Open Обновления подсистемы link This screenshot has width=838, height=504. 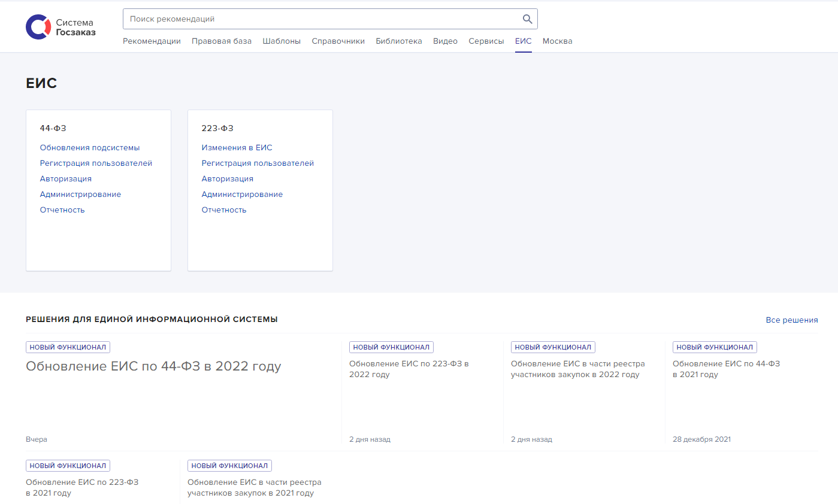90,148
